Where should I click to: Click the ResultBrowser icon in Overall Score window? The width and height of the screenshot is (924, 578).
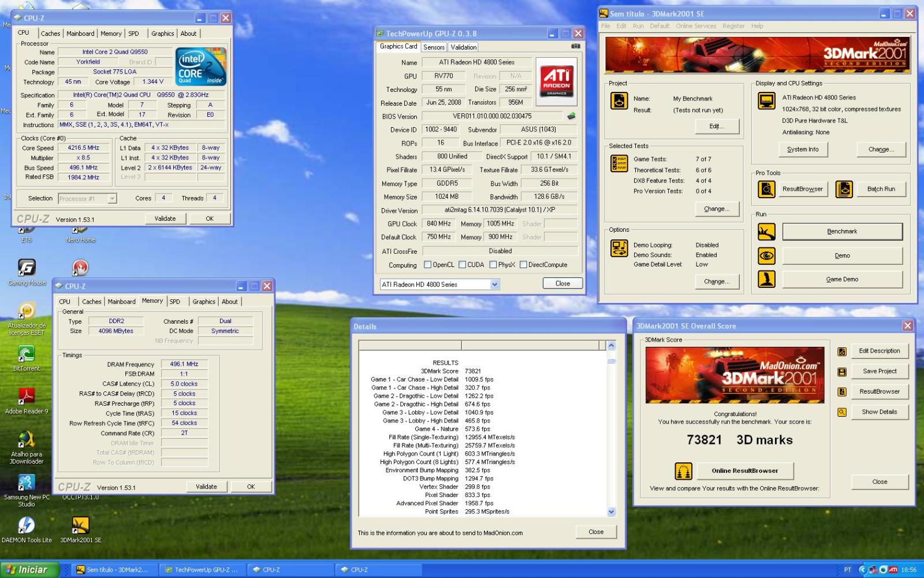[842, 392]
